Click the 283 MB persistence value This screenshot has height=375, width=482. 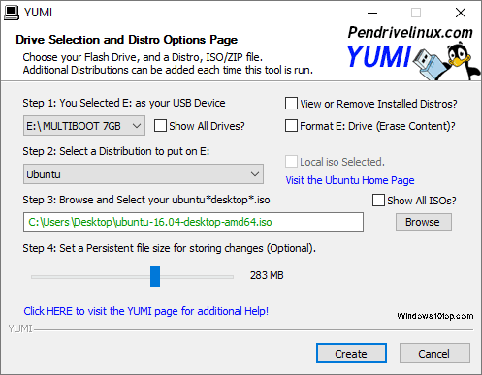point(266,275)
